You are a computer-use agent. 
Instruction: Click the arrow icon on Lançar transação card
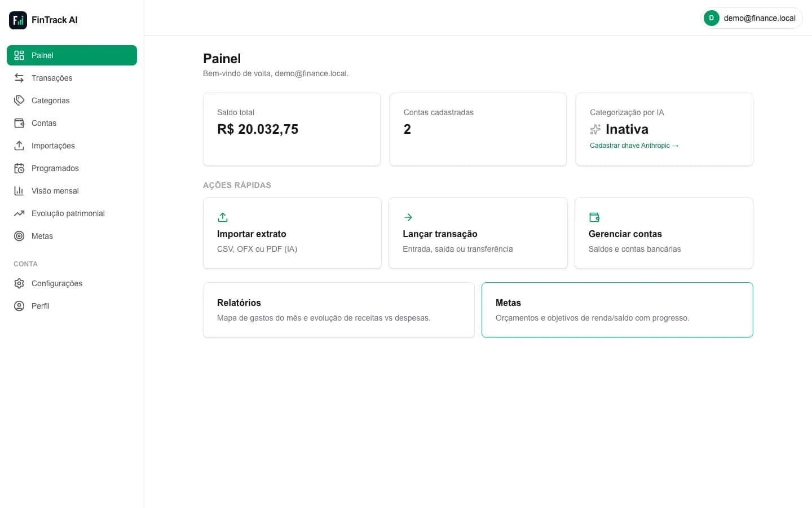[x=408, y=217]
